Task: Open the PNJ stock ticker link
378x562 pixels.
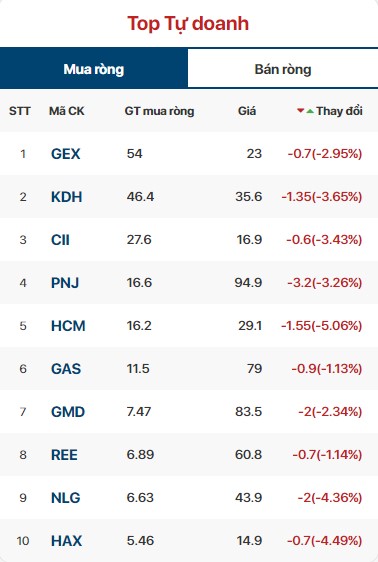Action: click(65, 283)
